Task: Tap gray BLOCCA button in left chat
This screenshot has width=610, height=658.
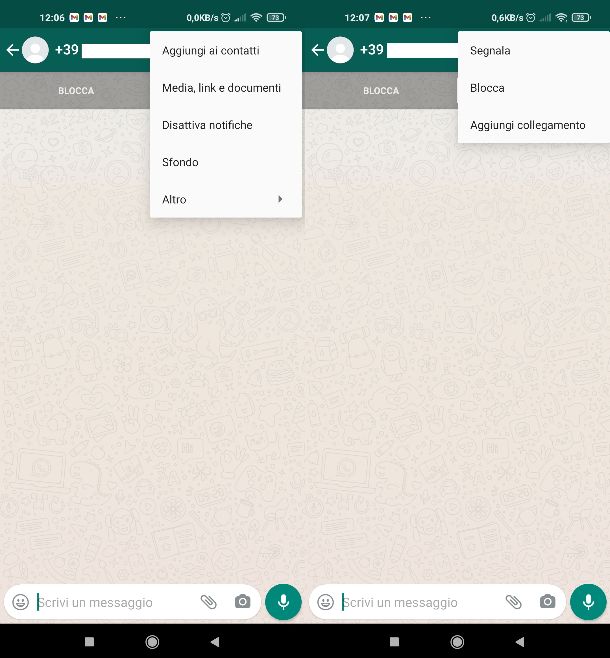Action: click(76, 91)
